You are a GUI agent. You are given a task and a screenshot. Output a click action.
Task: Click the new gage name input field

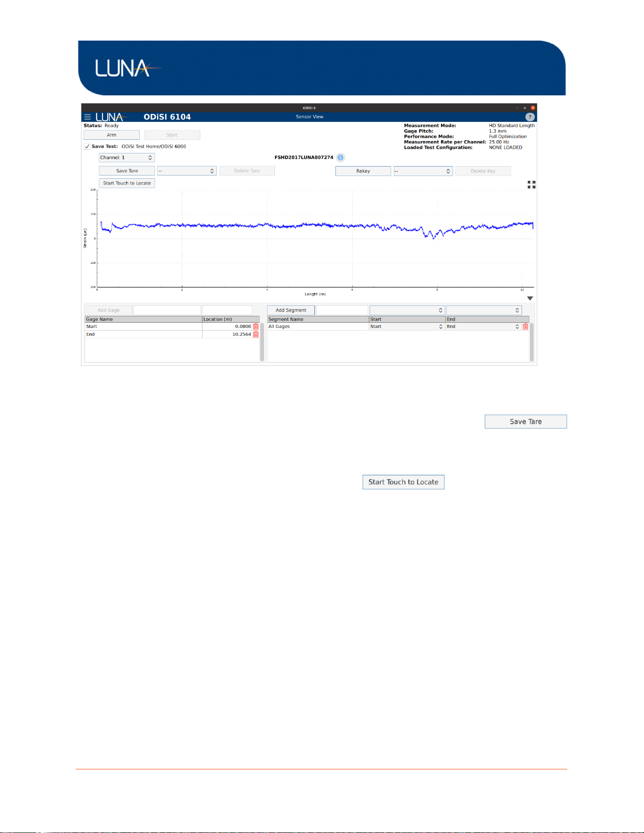pyautogui.click(x=167, y=310)
